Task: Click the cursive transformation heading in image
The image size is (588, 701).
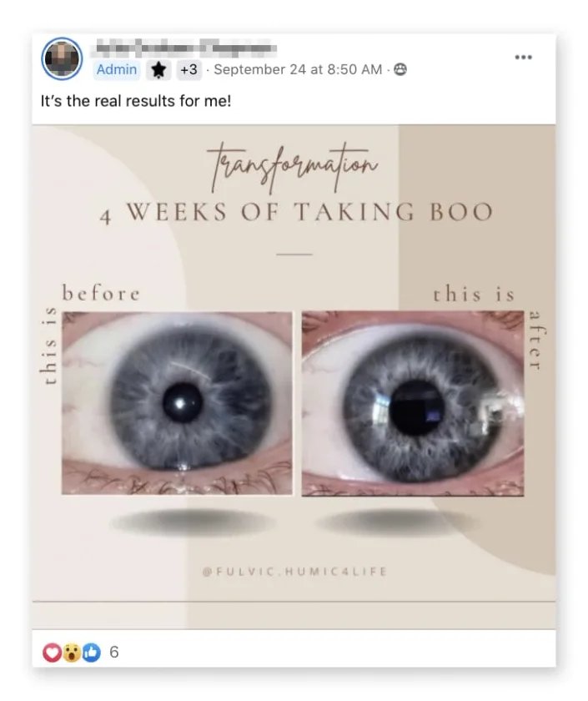Action: tap(293, 167)
